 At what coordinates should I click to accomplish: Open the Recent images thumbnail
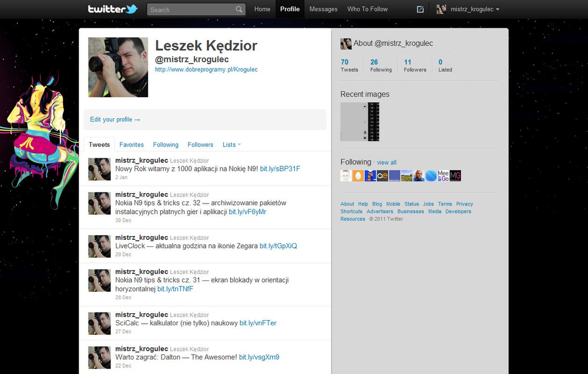[360, 122]
